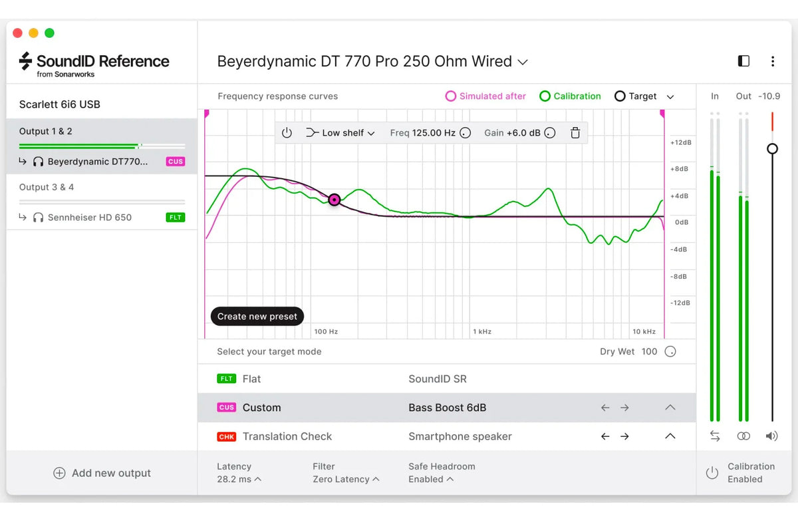This screenshot has width=798, height=532.
Task: Select the Sennheiser HD 650 profile row
Action: coord(102,217)
